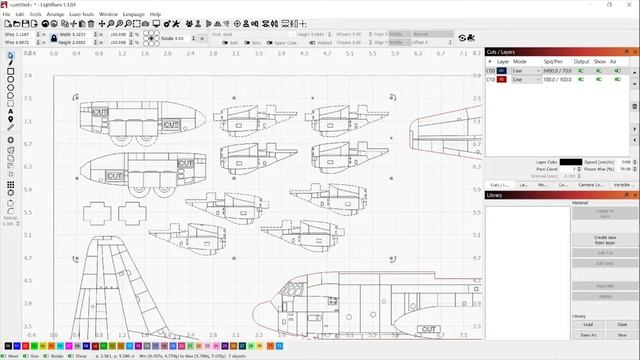Click the Height input field
The image size is (640, 360).
tap(83, 42)
